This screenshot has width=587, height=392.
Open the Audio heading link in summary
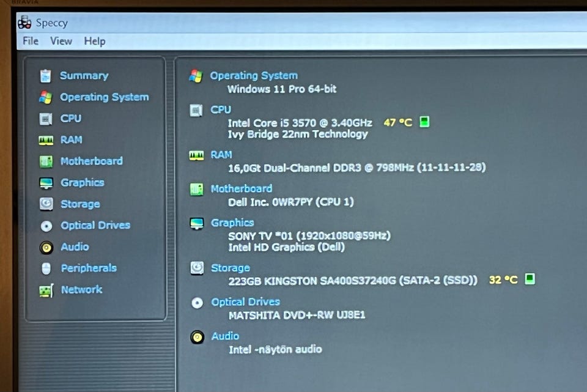[225, 336]
